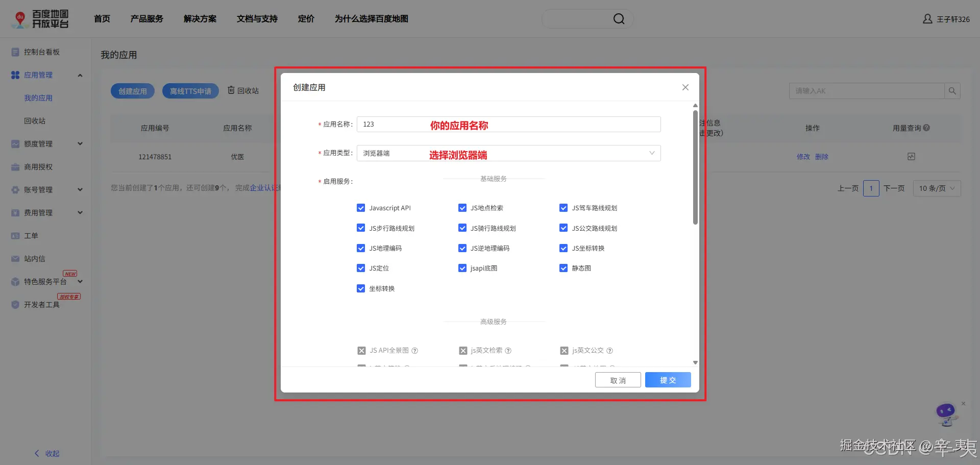Image resolution: width=980 pixels, height=465 pixels.
Task: Switch to the 产品服务 menu
Action: (146, 18)
